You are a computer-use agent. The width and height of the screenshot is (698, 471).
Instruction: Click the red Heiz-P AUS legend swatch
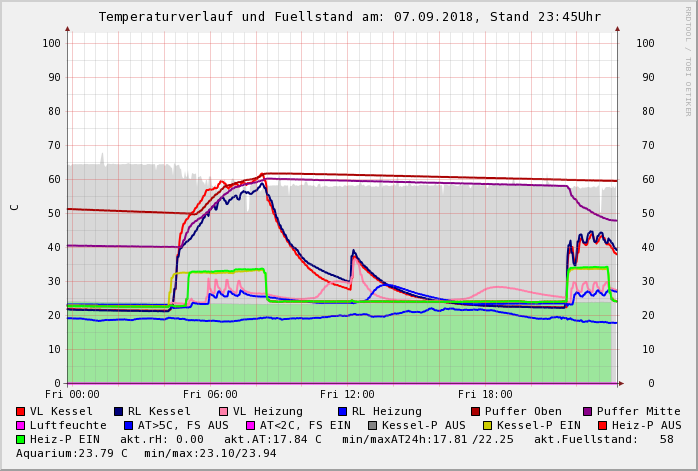pyautogui.click(x=602, y=425)
